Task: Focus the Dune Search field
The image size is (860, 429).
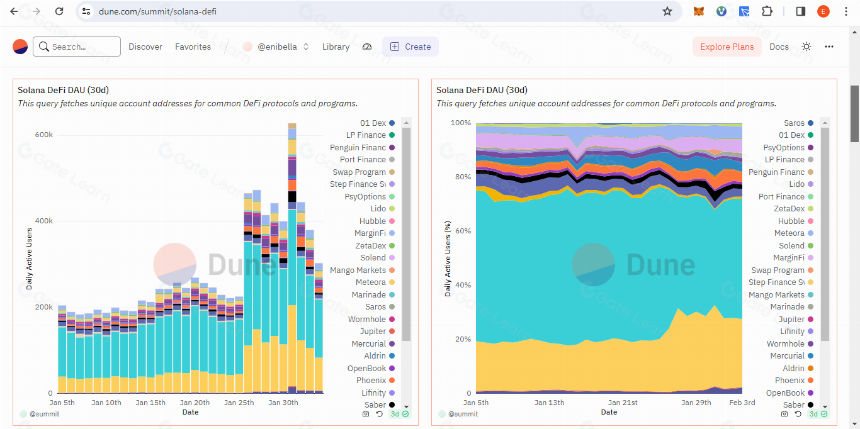Action: point(77,47)
